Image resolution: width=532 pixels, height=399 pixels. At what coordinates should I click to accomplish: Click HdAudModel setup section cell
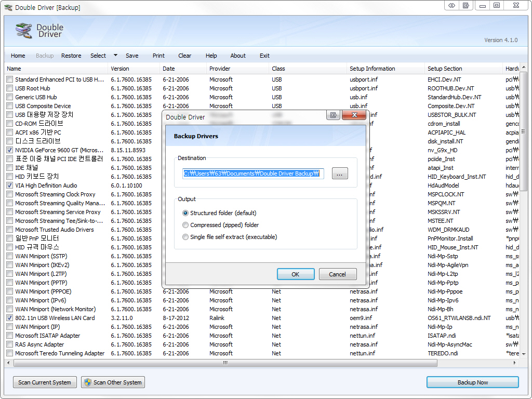pyautogui.click(x=443, y=185)
